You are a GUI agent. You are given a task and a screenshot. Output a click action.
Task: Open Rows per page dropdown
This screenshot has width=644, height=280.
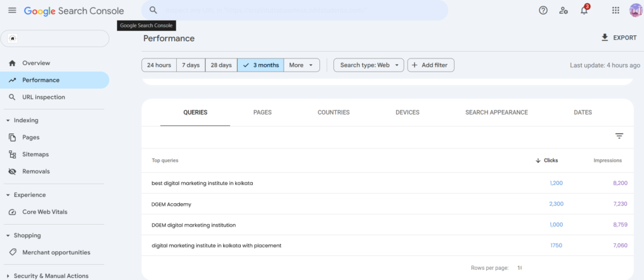tap(519, 267)
